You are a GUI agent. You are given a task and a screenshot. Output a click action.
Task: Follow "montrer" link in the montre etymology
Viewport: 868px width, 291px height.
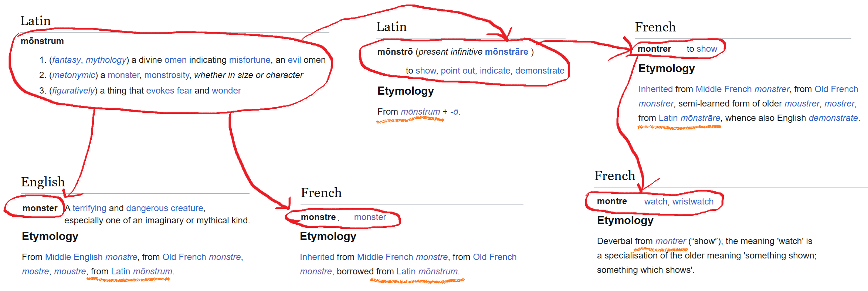[670, 241]
